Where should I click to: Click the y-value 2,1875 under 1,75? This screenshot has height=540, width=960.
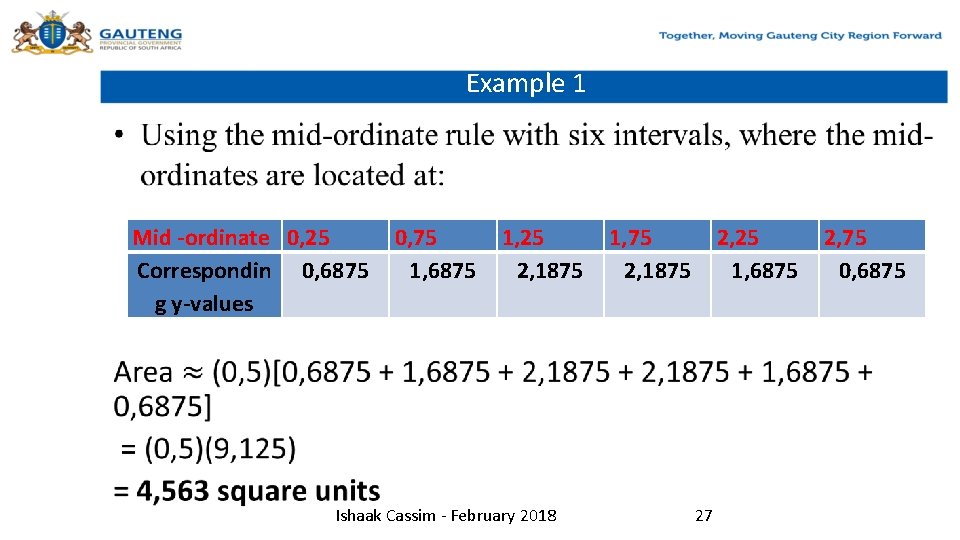(x=658, y=285)
